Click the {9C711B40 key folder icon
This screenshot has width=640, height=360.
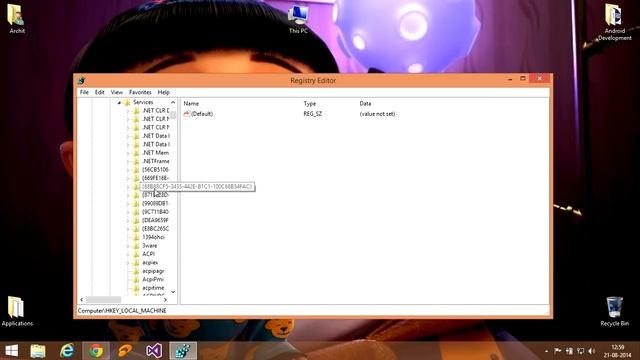pos(136,212)
